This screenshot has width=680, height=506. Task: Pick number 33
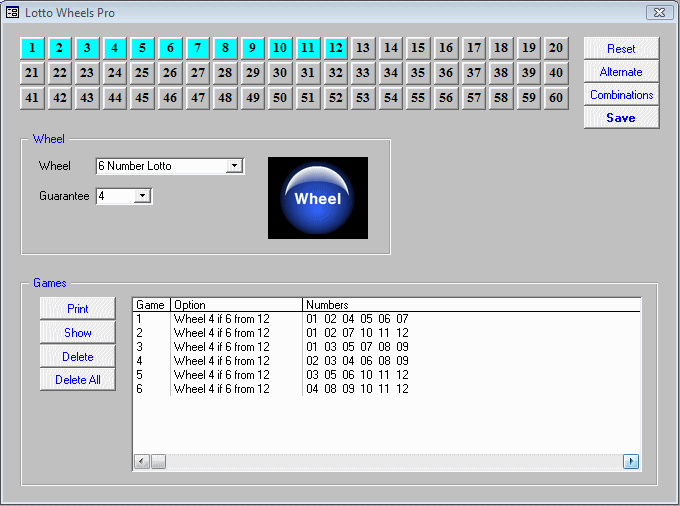point(363,72)
